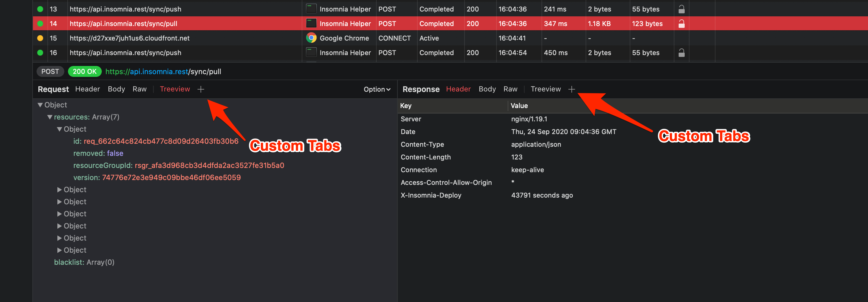Click the Insomnia Helper icon on row 16
This screenshot has height=302, width=868.
click(311, 53)
